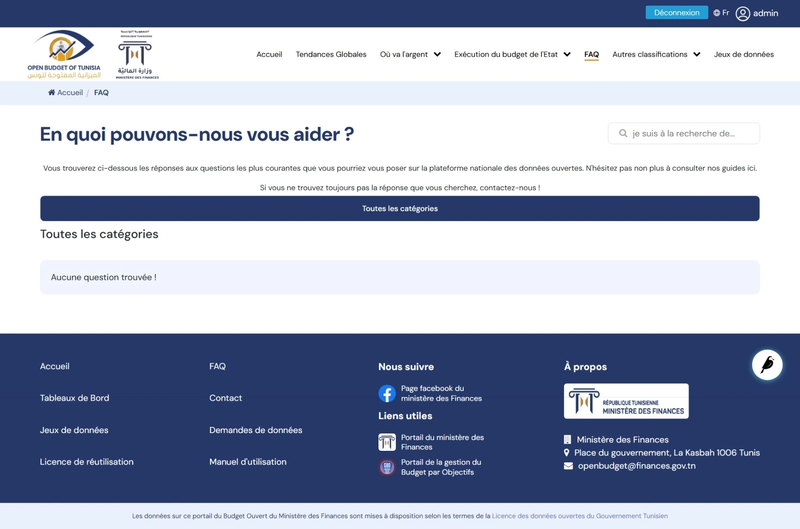Click the floating bird assistant button
The width and height of the screenshot is (800, 529).
coord(767,365)
